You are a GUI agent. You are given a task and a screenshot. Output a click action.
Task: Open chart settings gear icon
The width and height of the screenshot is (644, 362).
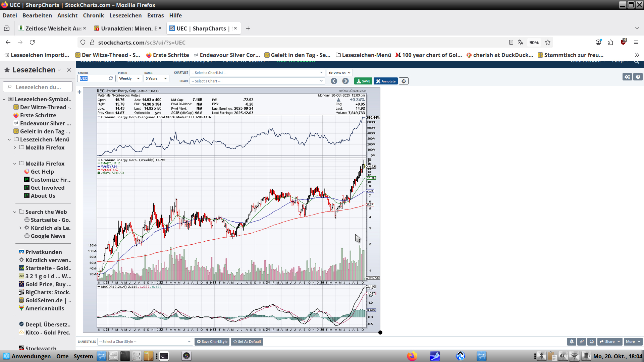point(627,77)
